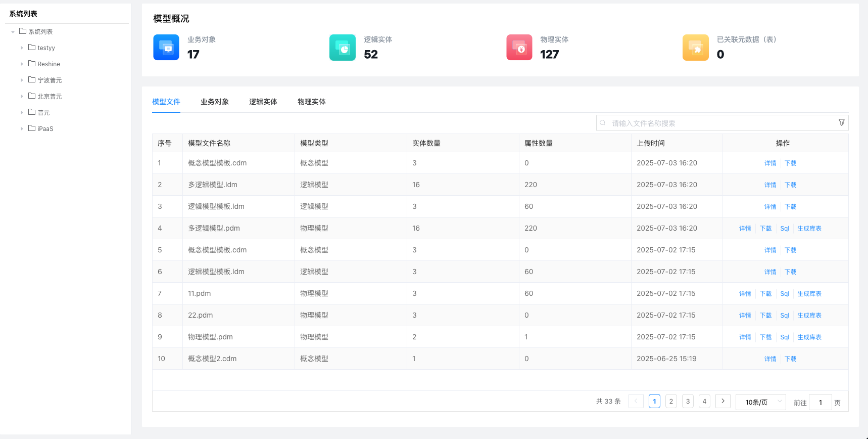The width and height of the screenshot is (868, 439).
Task: Click the file name search input field
Action: pyautogui.click(x=717, y=123)
